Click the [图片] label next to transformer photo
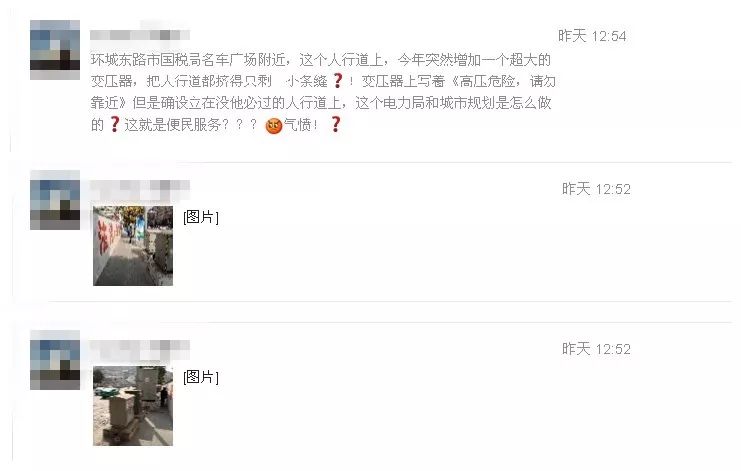The height and width of the screenshot is (471, 741). [x=201, y=377]
